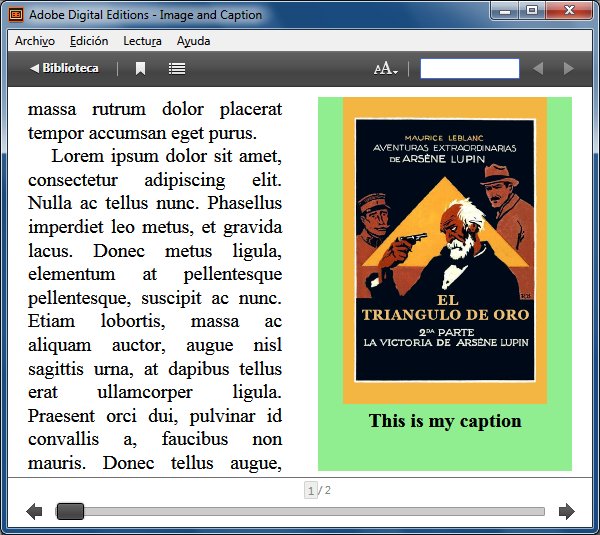Go back to Biblioteca library view

(x=64, y=69)
